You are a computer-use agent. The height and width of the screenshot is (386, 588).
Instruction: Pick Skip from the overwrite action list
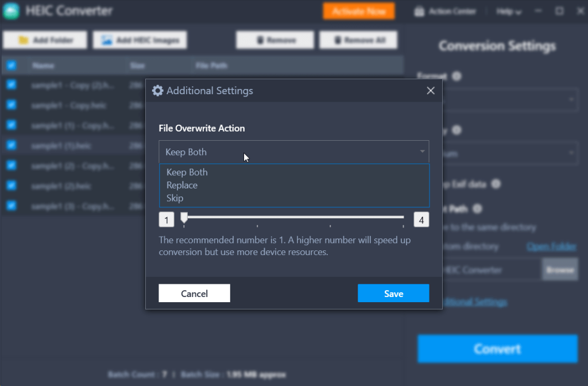[175, 198]
